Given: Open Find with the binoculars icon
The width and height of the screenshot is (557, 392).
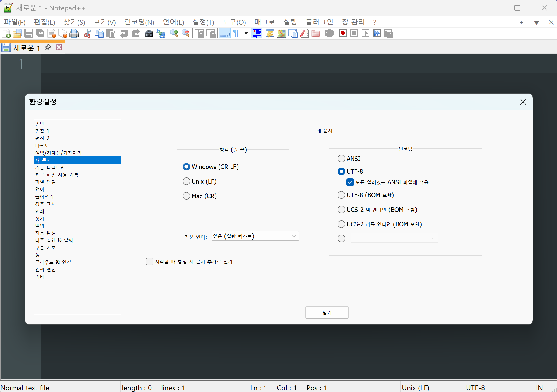Looking at the screenshot, I should coord(149,34).
